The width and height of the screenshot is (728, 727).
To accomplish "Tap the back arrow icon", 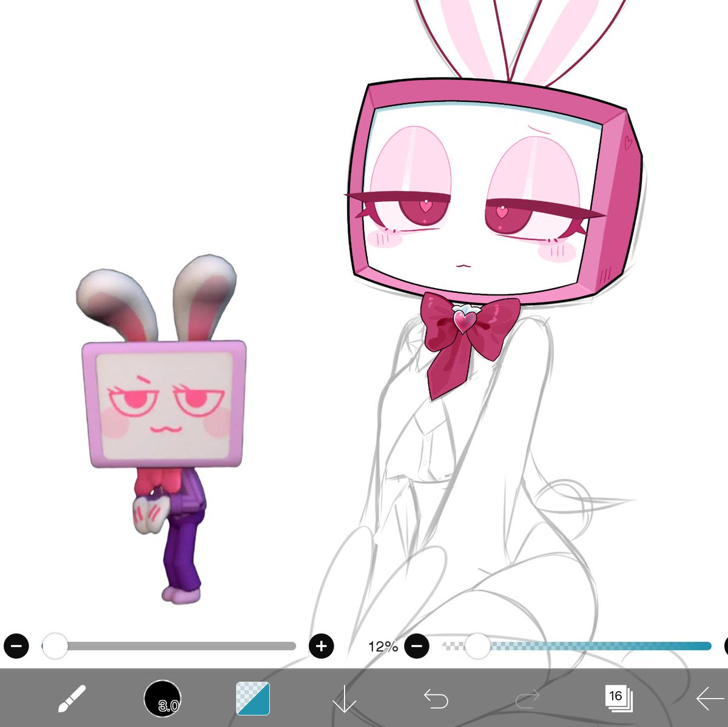I will (x=710, y=699).
